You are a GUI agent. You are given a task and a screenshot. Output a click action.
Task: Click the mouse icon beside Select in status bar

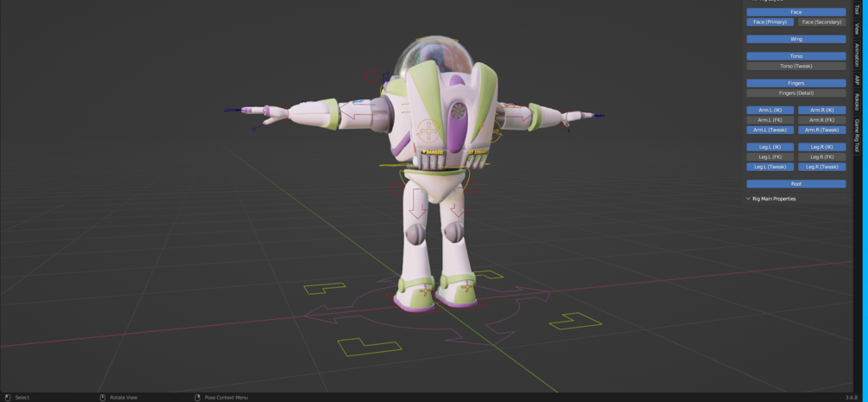click(7, 398)
